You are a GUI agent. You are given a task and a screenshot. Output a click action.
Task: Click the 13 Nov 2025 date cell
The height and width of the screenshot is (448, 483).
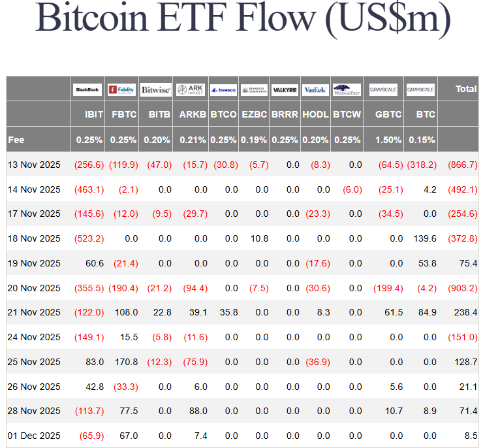pos(34,165)
